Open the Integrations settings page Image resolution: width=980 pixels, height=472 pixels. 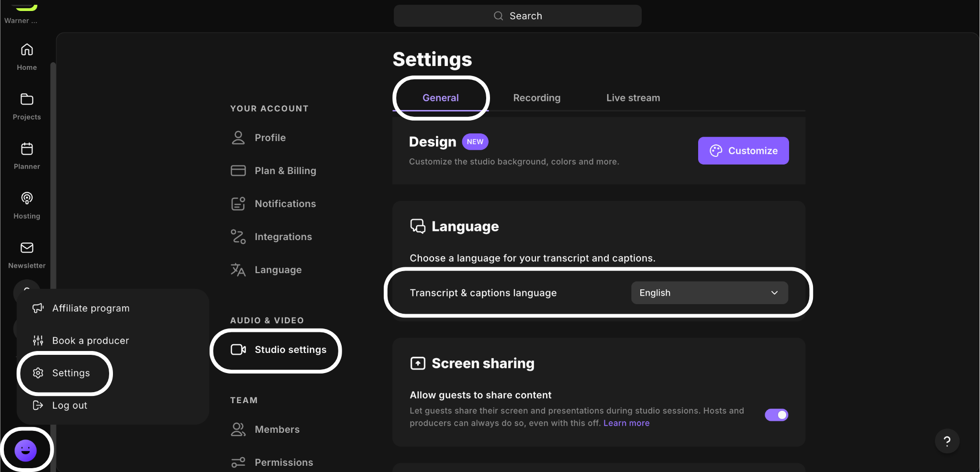(x=283, y=237)
